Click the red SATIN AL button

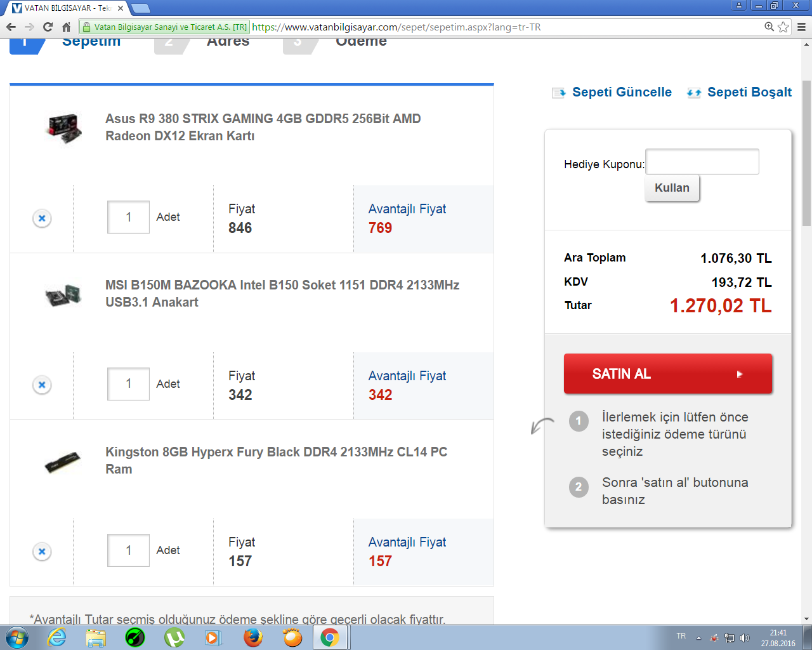[668, 374]
